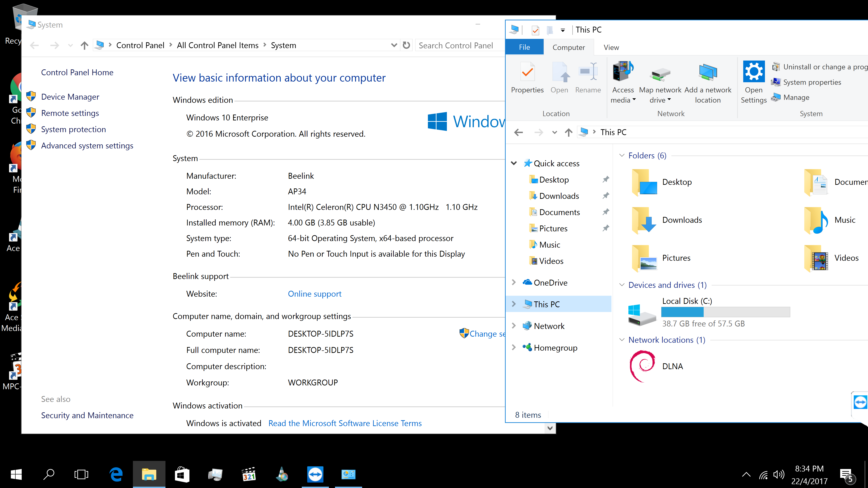Open the Control Panel address history dropdown
868x488 pixels.
(394, 45)
